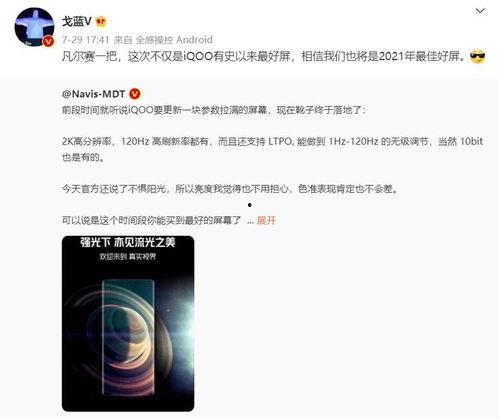Expand the post options chevron
The image size is (499, 419).
[x=480, y=11]
